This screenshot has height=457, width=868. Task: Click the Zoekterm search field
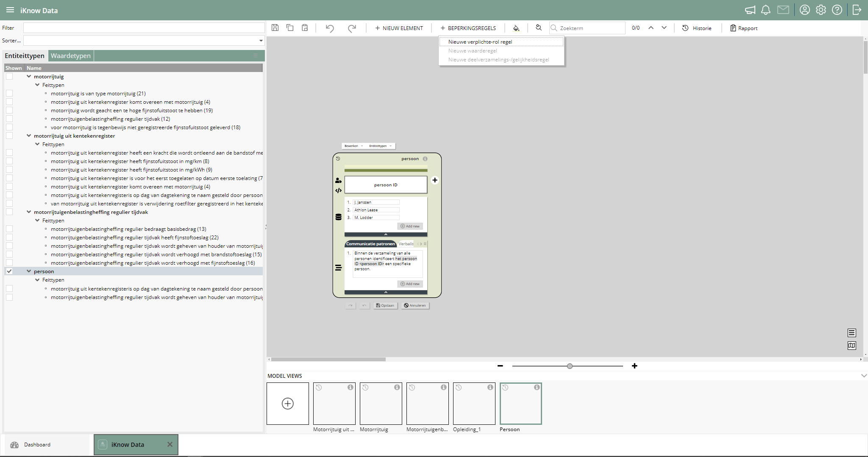pyautogui.click(x=587, y=28)
